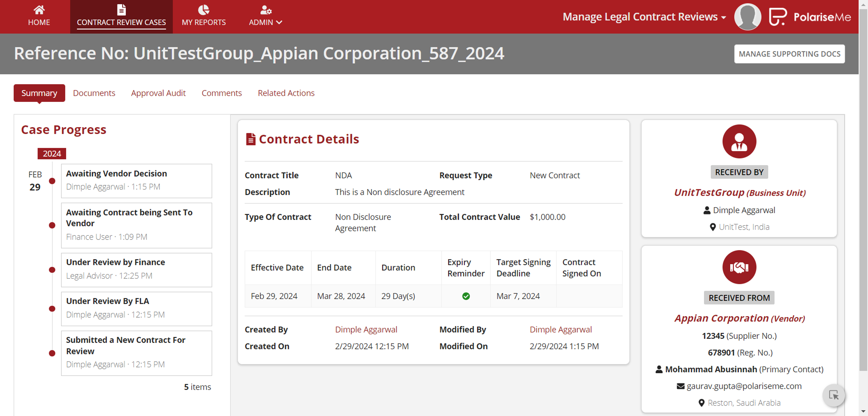Open the Modified By Dimple Aggarwal link
The image size is (868, 416).
[x=560, y=329]
